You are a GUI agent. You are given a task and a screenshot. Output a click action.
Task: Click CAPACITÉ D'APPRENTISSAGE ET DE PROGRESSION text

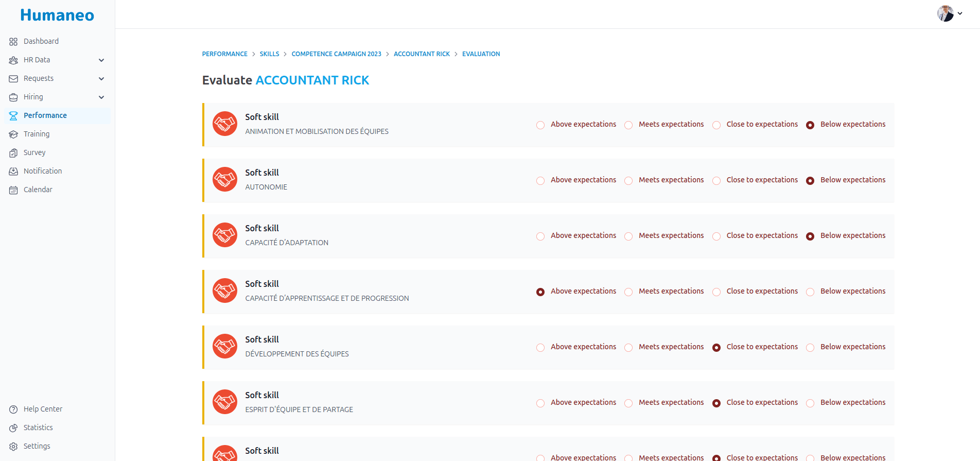pyautogui.click(x=327, y=298)
